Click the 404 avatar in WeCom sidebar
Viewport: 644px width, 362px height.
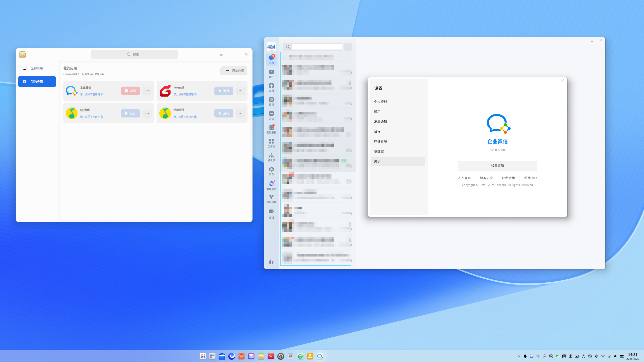[x=271, y=47]
